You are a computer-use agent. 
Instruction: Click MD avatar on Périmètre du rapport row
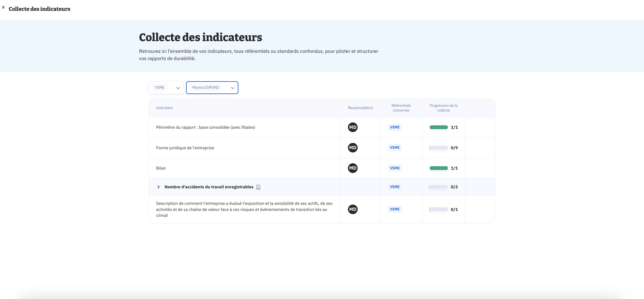pos(352,127)
